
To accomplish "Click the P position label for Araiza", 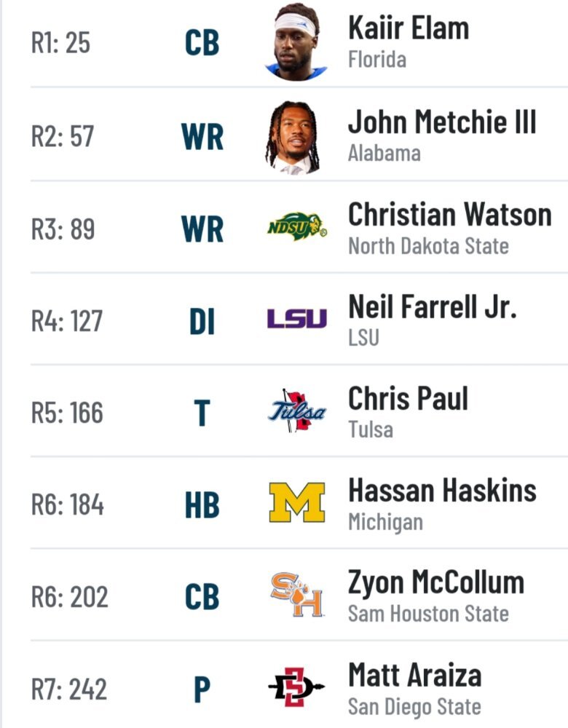I will (202, 689).
